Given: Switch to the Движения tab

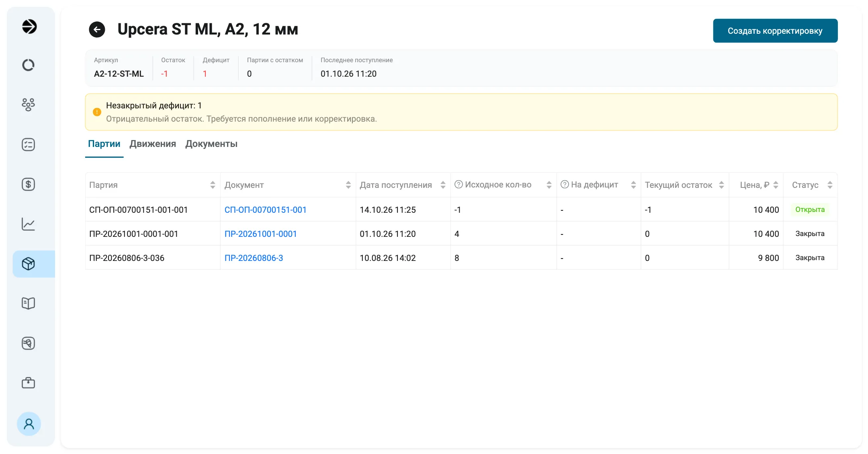Looking at the screenshot, I should pyautogui.click(x=153, y=144).
